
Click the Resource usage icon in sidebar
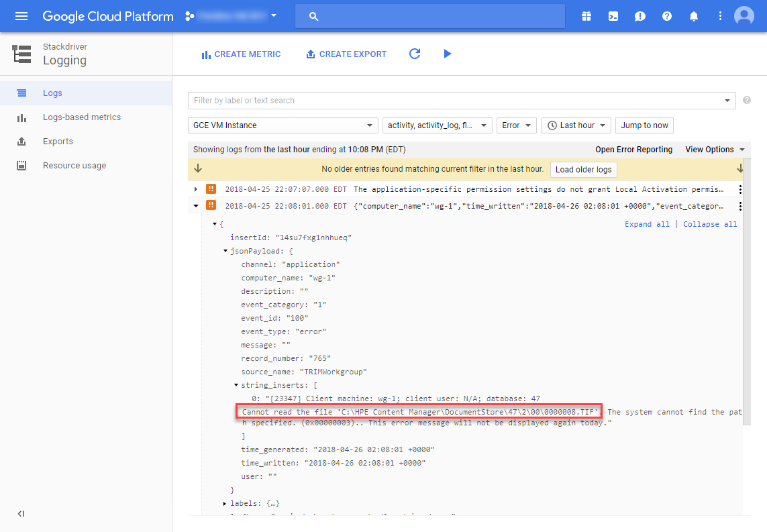tap(21, 166)
